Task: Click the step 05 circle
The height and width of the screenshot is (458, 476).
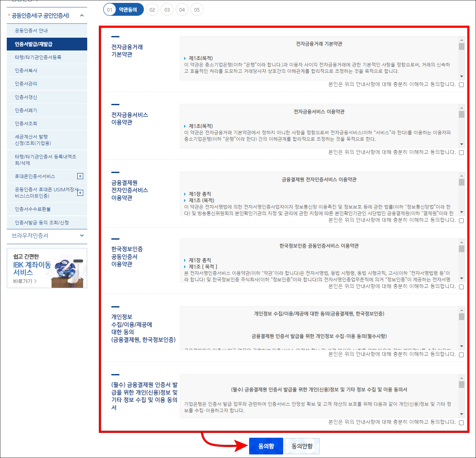Action: click(197, 9)
